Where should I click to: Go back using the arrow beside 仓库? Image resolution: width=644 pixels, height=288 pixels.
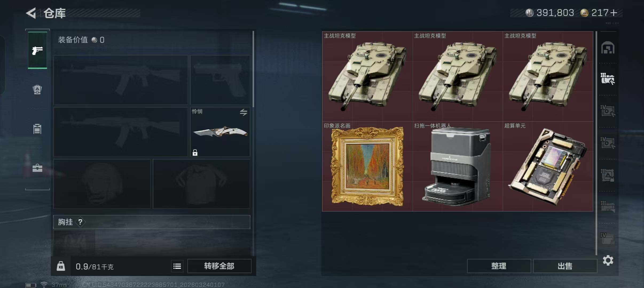pyautogui.click(x=31, y=13)
